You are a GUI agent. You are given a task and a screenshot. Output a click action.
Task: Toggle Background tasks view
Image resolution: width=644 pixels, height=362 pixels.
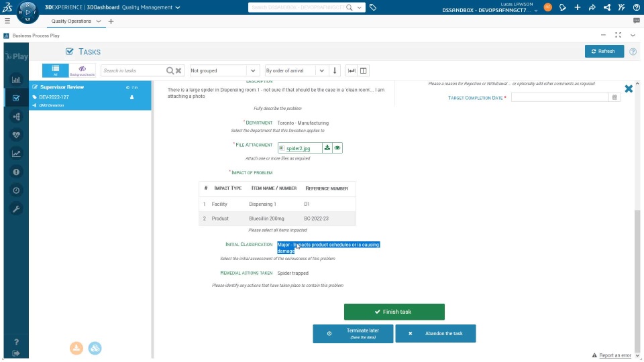click(x=82, y=70)
